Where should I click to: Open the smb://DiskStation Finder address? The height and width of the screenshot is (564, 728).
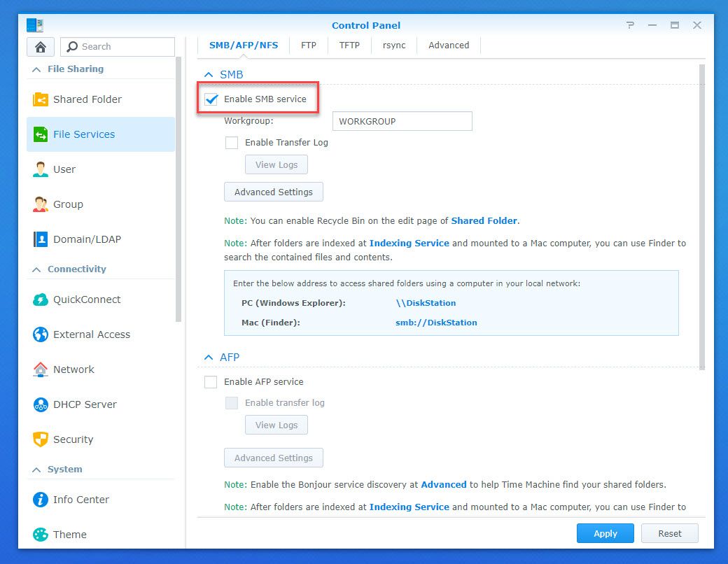point(436,323)
